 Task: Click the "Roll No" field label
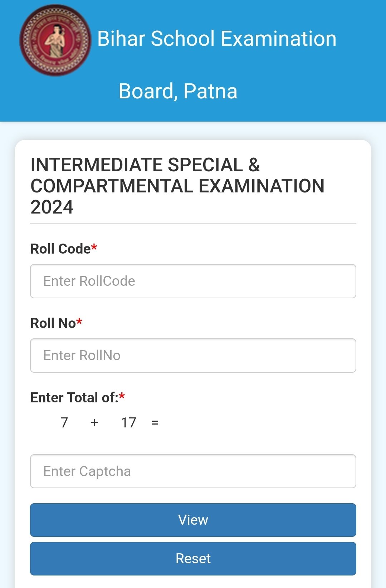53,323
